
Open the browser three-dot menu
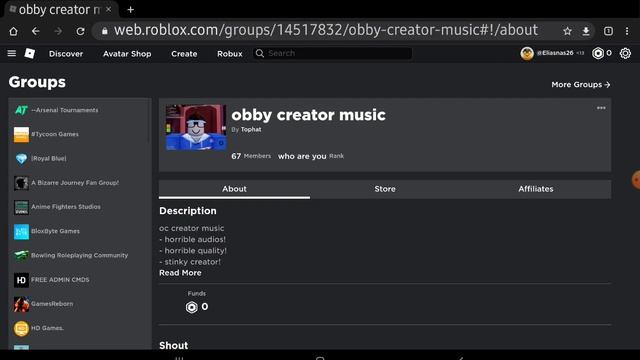pyautogui.click(x=627, y=31)
